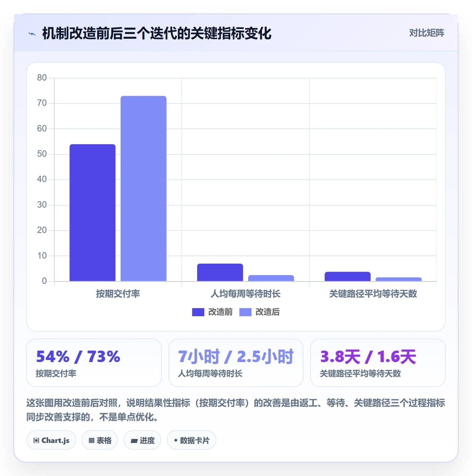Select the Chart.js tag chip

[x=51, y=440]
